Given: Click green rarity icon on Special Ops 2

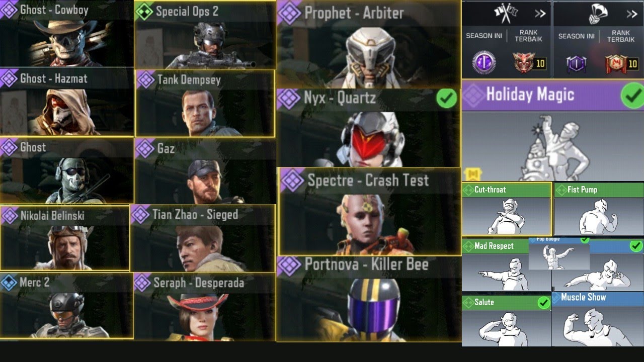Looking at the screenshot, I should (x=144, y=11).
